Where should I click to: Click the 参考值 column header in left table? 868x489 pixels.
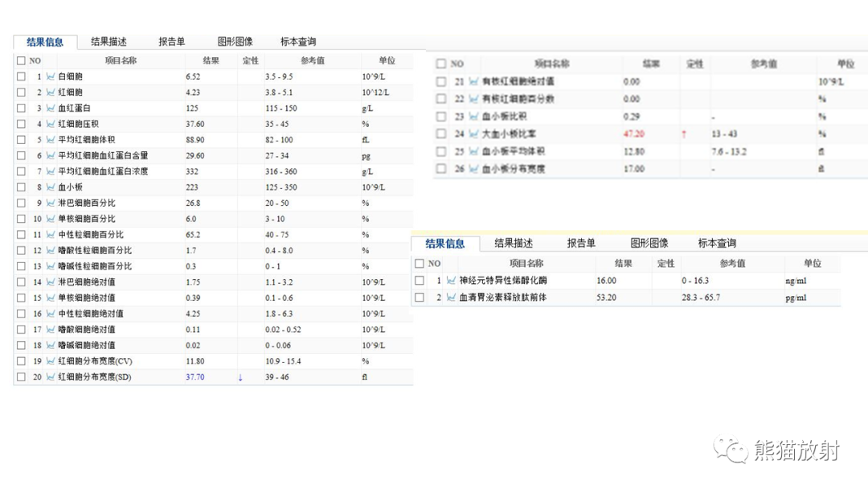312,61
